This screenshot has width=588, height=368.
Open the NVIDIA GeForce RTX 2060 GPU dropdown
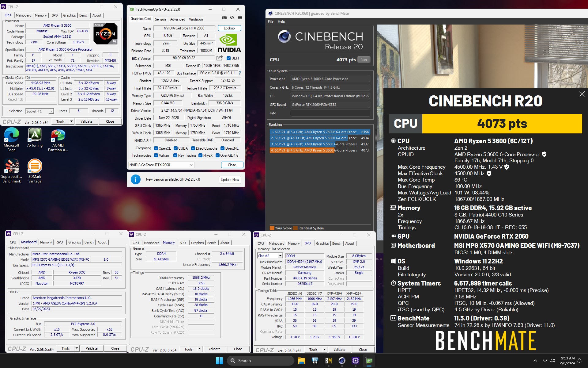[x=161, y=165]
